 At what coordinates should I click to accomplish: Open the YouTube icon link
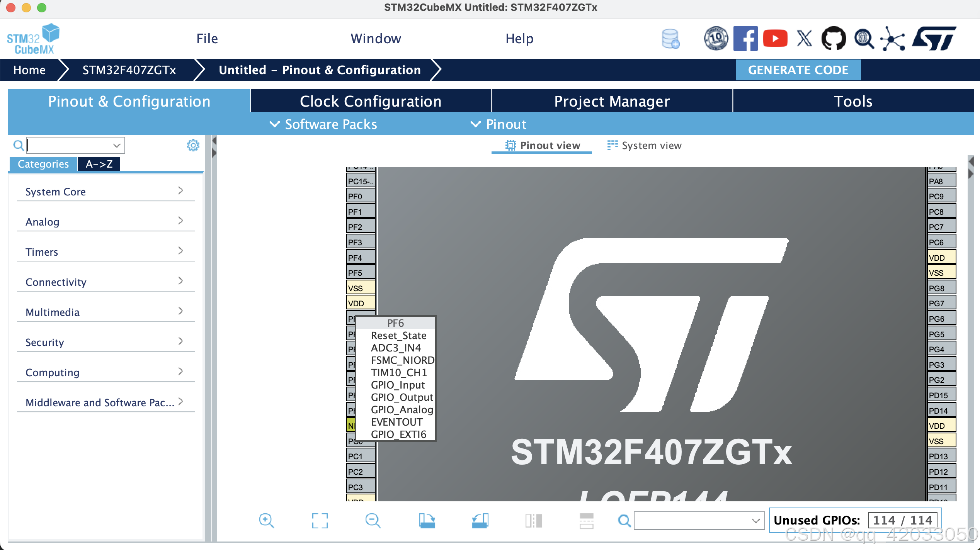tap(775, 38)
